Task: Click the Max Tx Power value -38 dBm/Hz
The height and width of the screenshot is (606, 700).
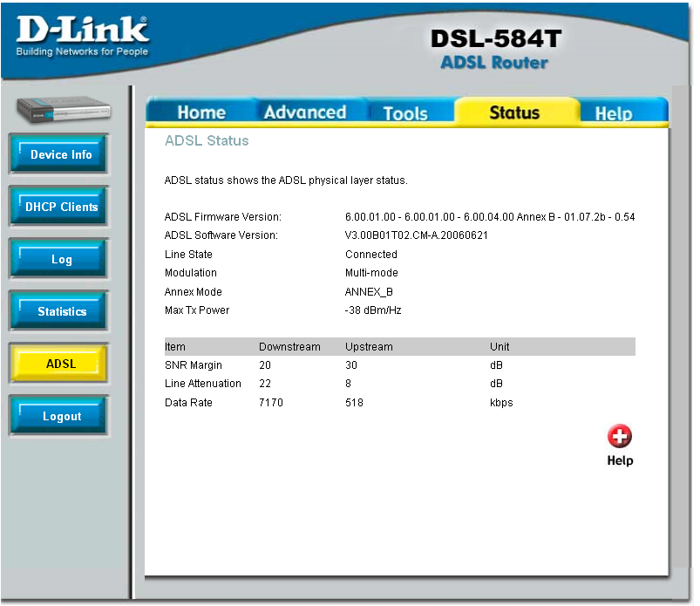Action: point(373,310)
